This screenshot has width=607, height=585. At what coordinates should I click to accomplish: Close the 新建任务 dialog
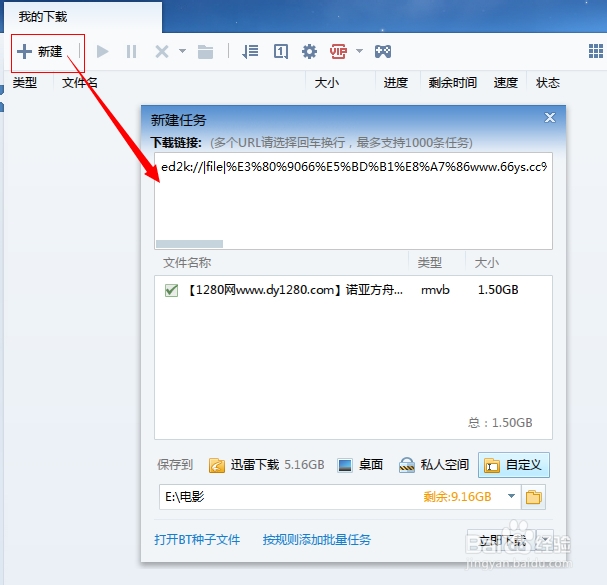(550, 118)
